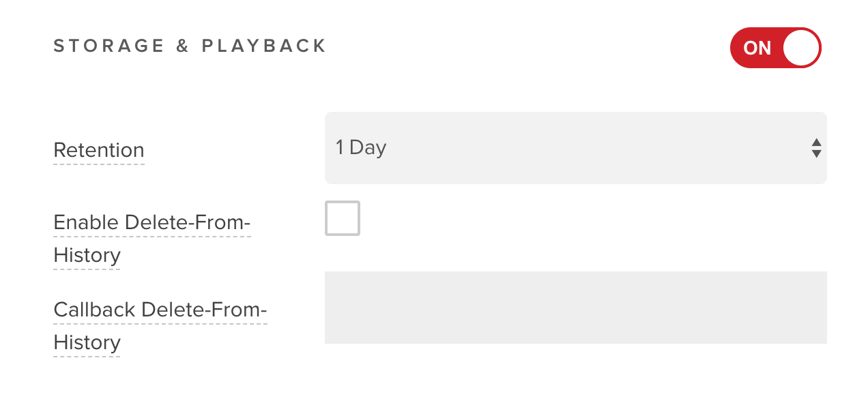Click the up arrow in the Retention selector
This screenshot has height=401, width=868.
(x=816, y=142)
